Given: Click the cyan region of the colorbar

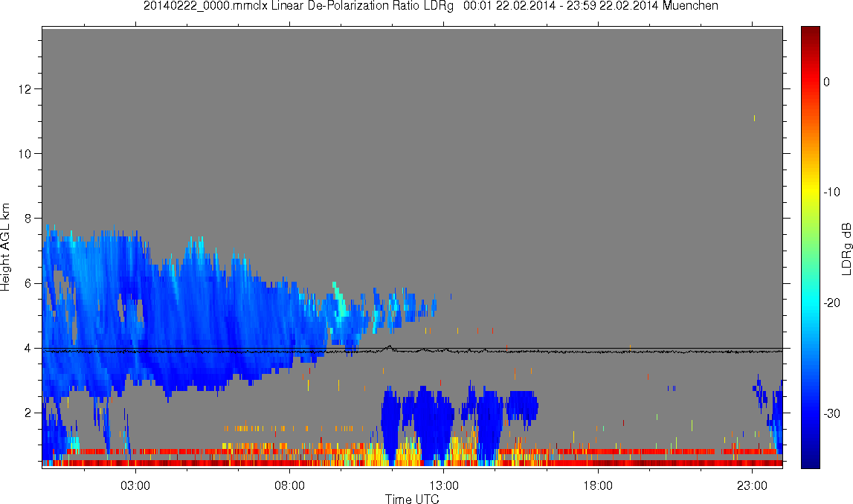Looking at the screenshot, I should coord(810,303).
